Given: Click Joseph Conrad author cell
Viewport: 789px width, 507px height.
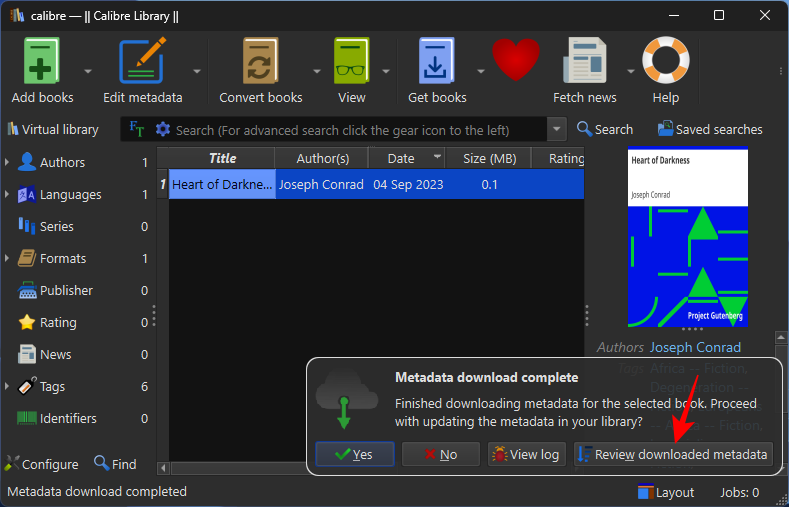Looking at the screenshot, I should [322, 184].
